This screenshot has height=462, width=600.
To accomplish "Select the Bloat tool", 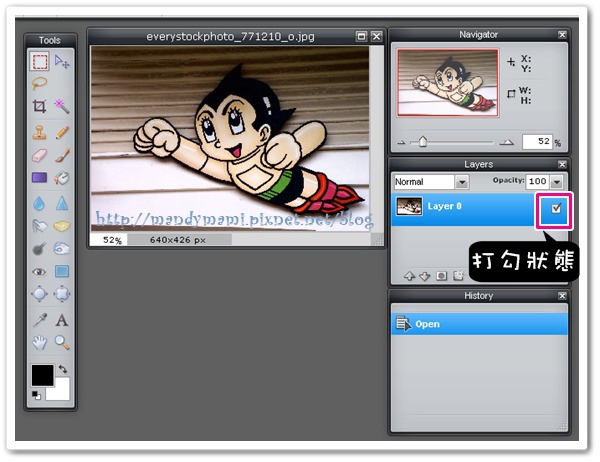I will coord(40,294).
